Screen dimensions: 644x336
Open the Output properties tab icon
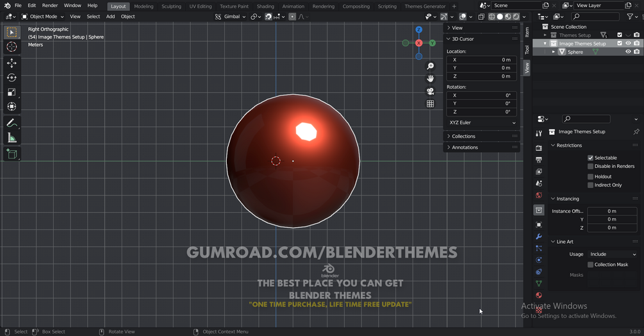pos(539,160)
